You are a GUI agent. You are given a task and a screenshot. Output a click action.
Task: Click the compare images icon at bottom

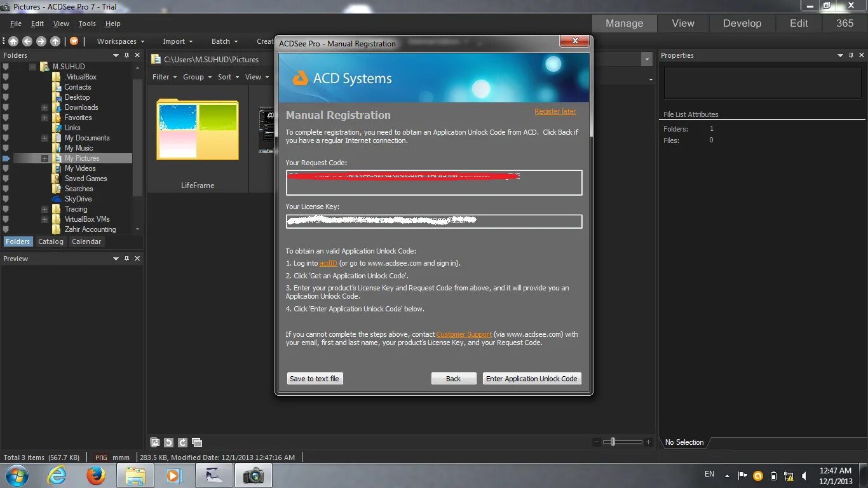click(x=197, y=442)
